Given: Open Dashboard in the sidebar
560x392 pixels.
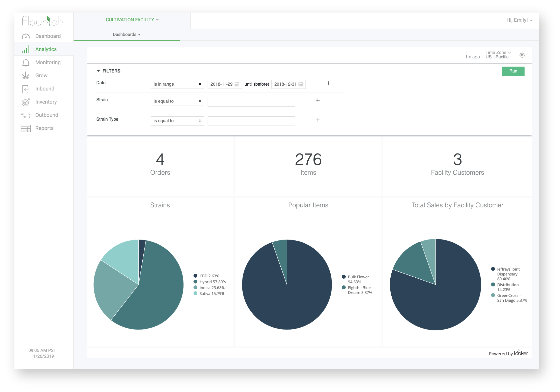Looking at the screenshot, I should pos(44,36).
